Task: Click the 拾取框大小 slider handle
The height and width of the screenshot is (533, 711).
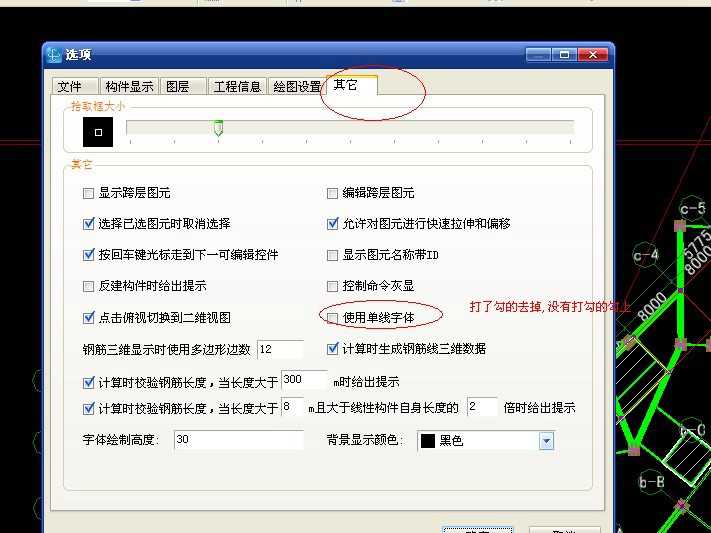Action: (218, 128)
